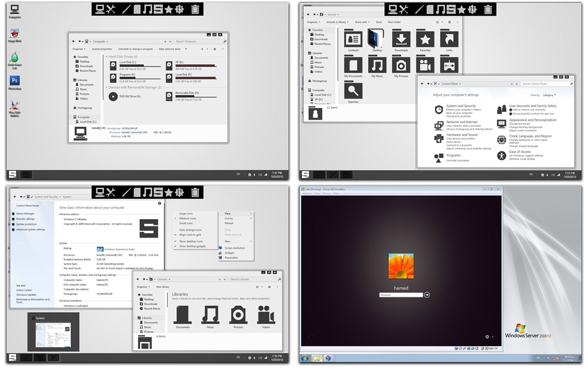Click New library in Libraries toolbar

pos(163,287)
